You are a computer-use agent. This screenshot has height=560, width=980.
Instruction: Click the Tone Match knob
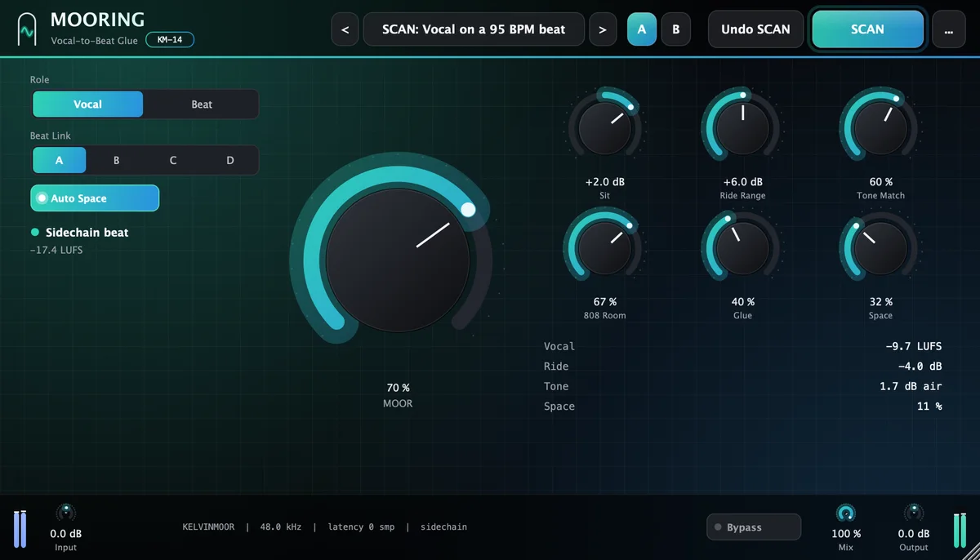click(881, 127)
